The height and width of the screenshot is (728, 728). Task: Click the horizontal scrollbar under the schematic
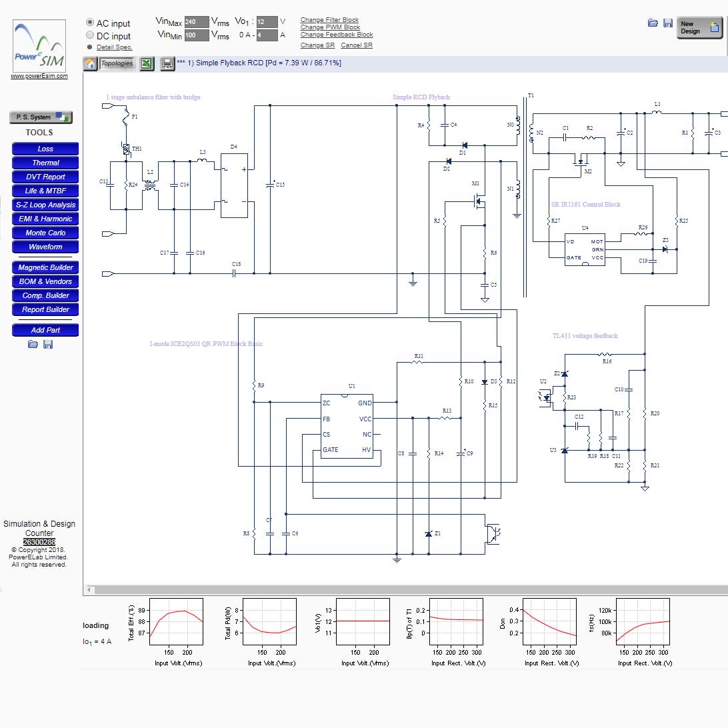click(x=400, y=590)
